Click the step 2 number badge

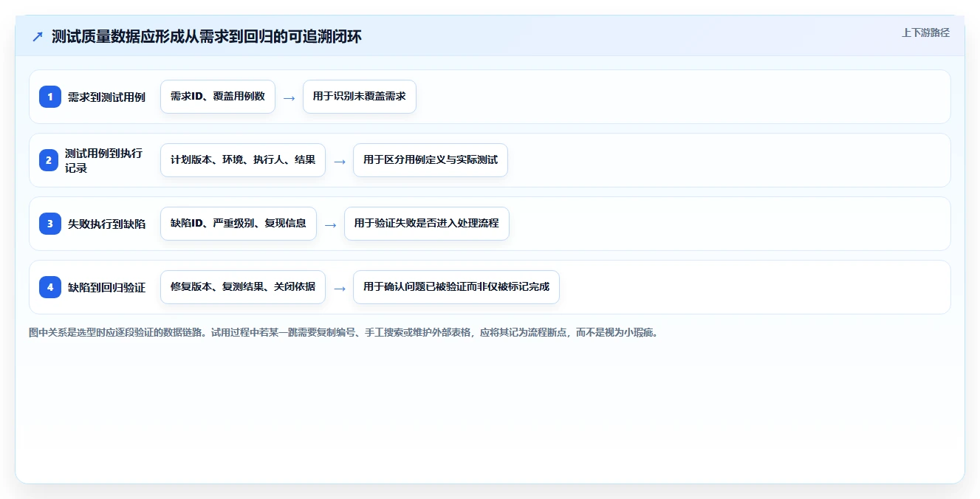(49, 160)
